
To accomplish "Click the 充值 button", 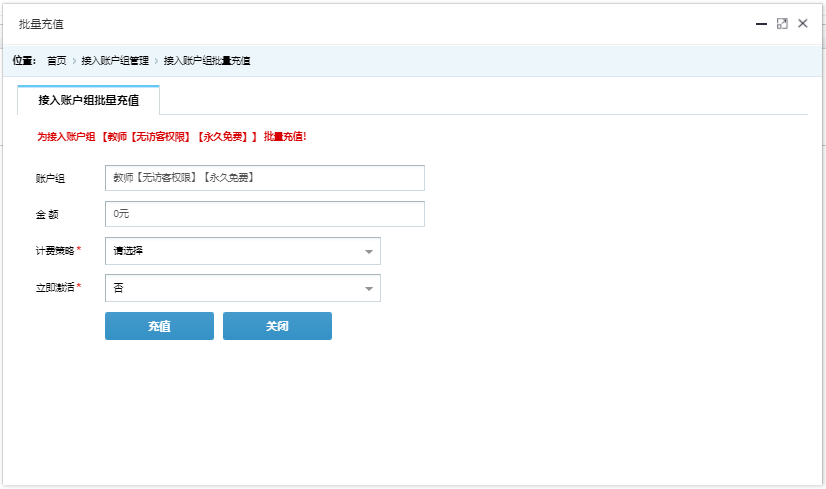I will [160, 326].
